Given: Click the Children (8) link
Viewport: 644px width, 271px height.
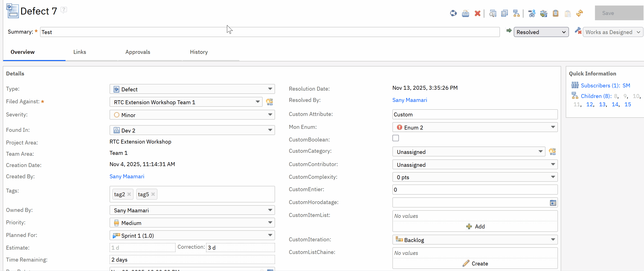Looking at the screenshot, I should [x=596, y=96].
